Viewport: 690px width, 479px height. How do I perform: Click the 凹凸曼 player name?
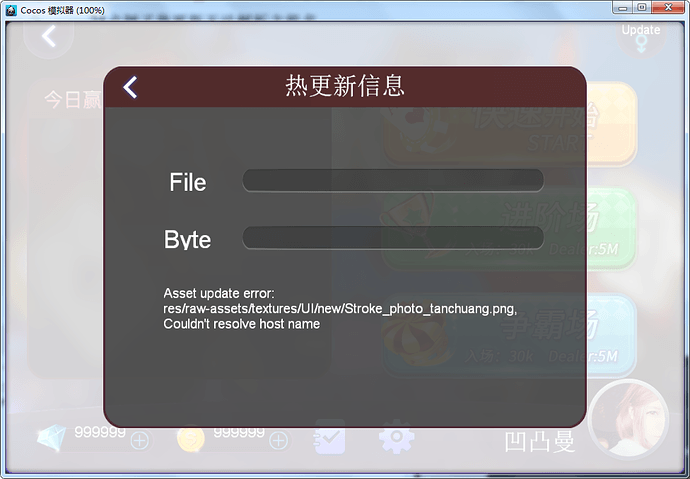tap(540, 442)
